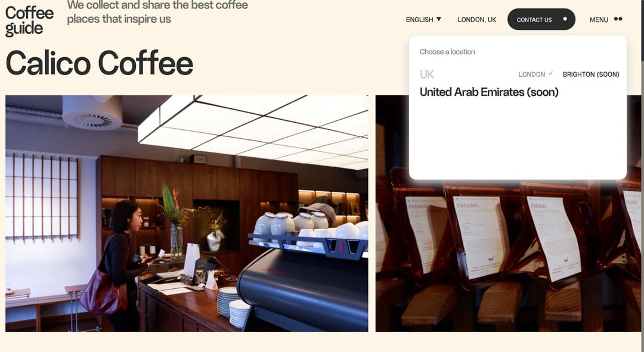Click the white dot in Contact Us
Image resolution: width=644 pixels, height=352 pixels.
[565, 19]
